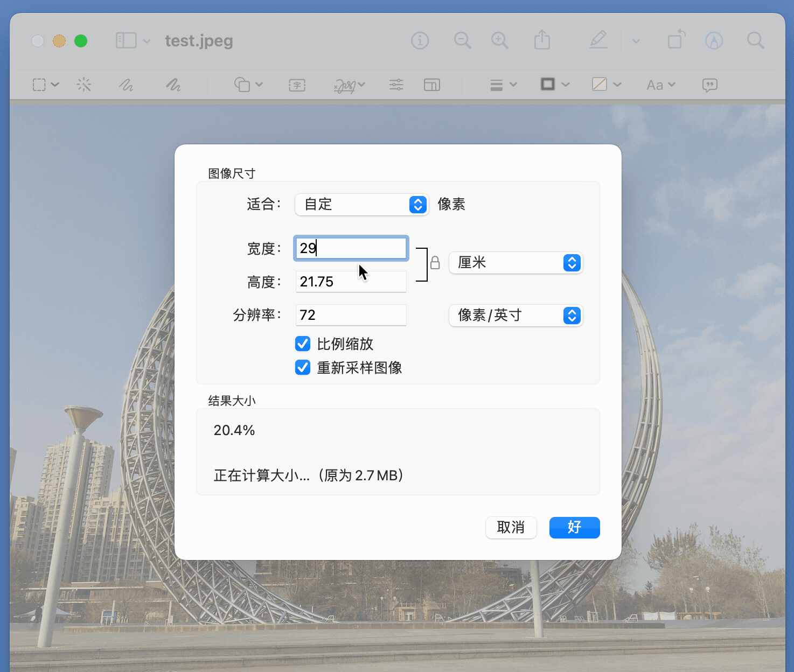Select the Instant Alpha wand
Screen dimensions: 794x672
click(84, 85)
